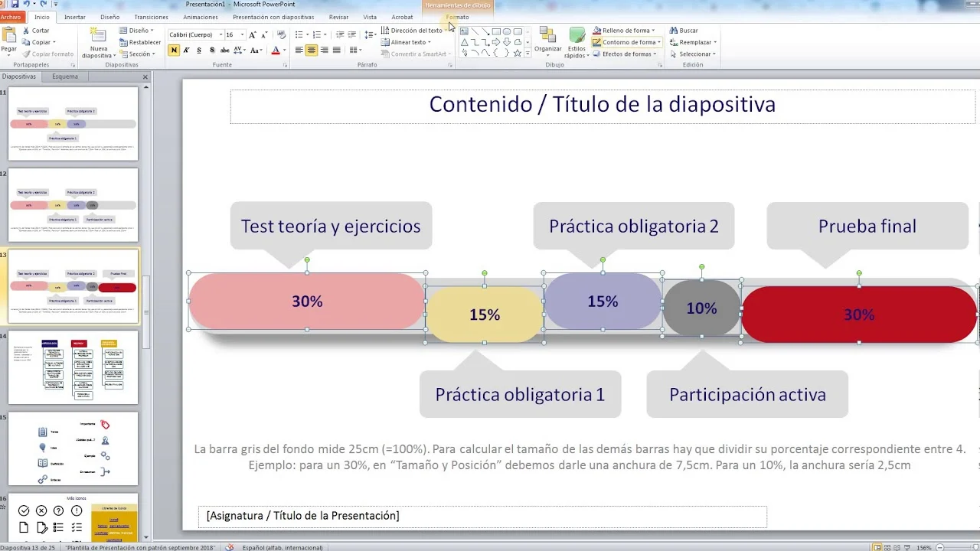Click the Restablecer button
Image resolution: width=980 pixels, height=551 pixels.
tap(140, 42)
